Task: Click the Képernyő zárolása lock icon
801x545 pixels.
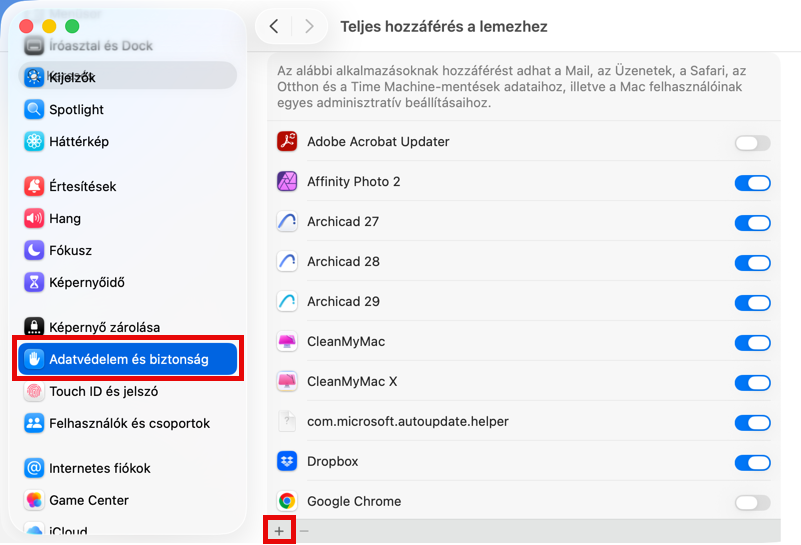Action: (x=34, y=327)
